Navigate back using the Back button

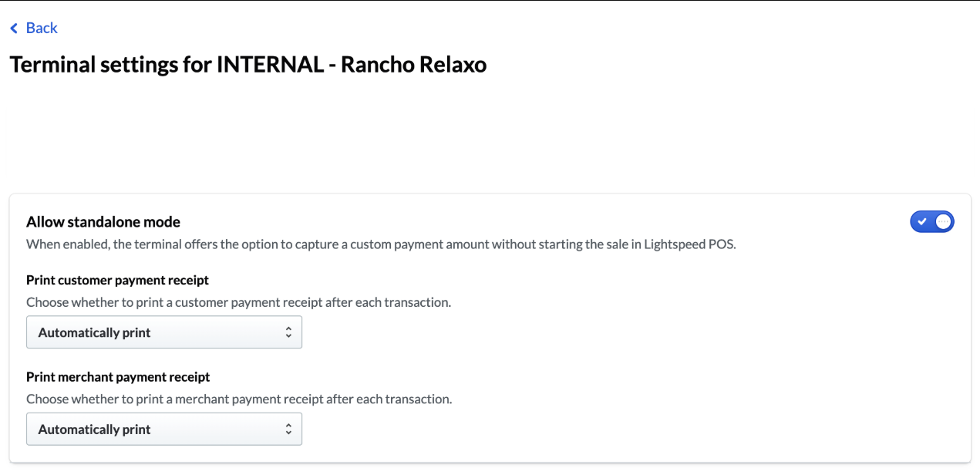[33, 28]
